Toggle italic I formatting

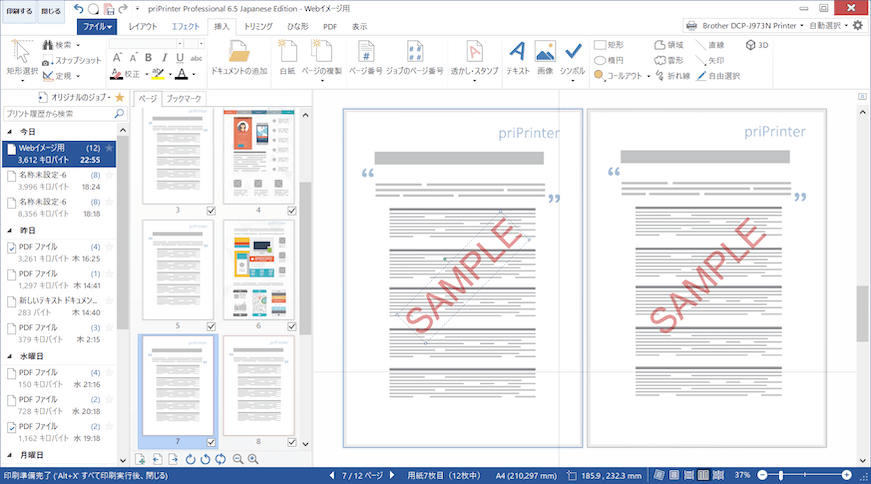[164, 58]
